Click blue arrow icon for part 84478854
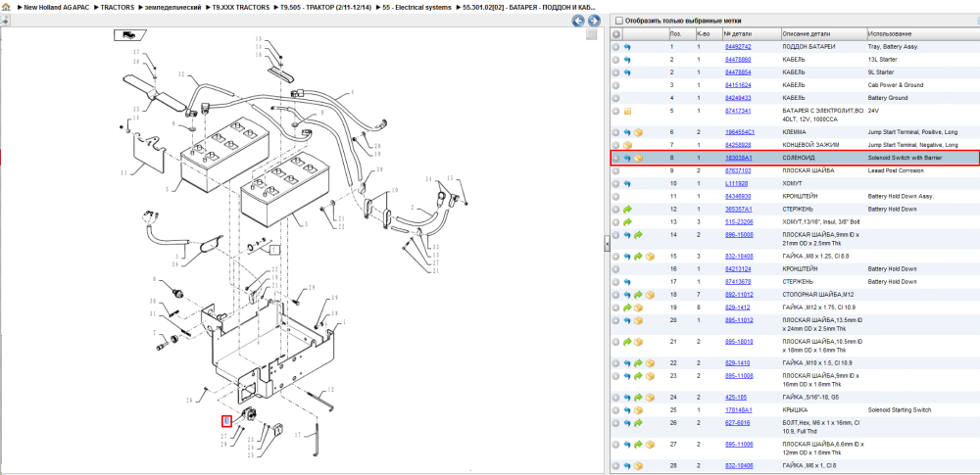The height and width of the screenshot is (475, 980). click(627, 72)
